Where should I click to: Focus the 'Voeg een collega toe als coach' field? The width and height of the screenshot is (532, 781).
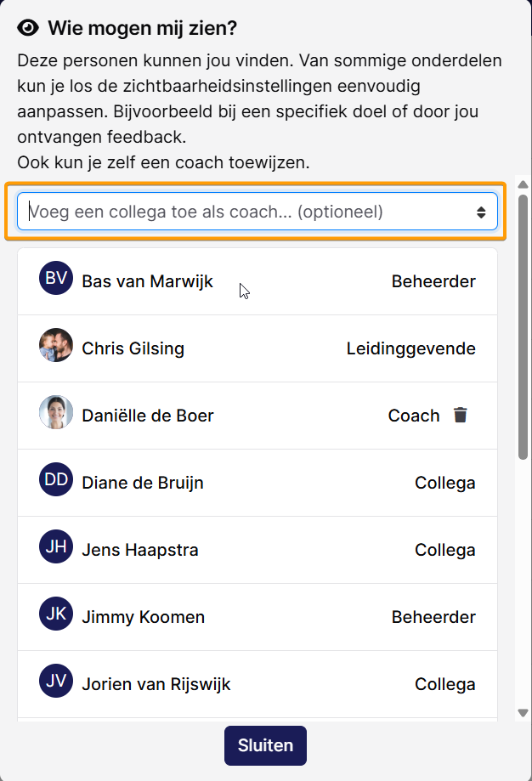pos(257,212)
